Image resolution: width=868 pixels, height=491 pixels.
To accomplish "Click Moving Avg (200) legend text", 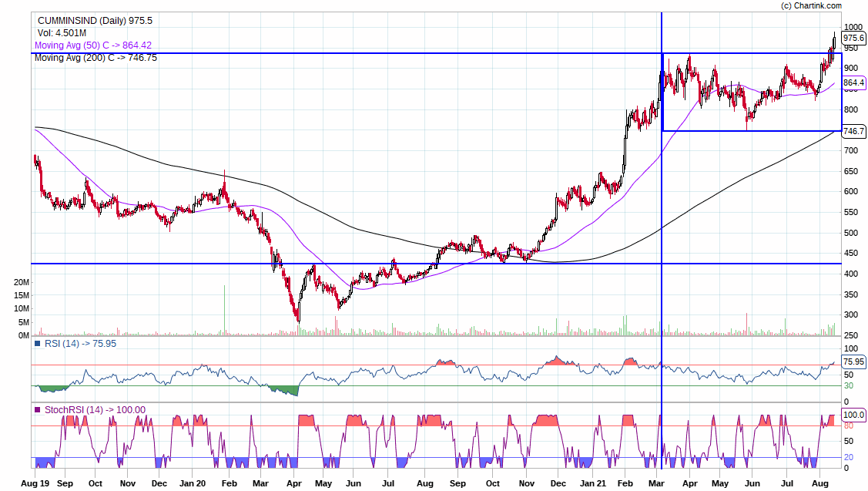I will pyautogui.click(x=96, y=58).
